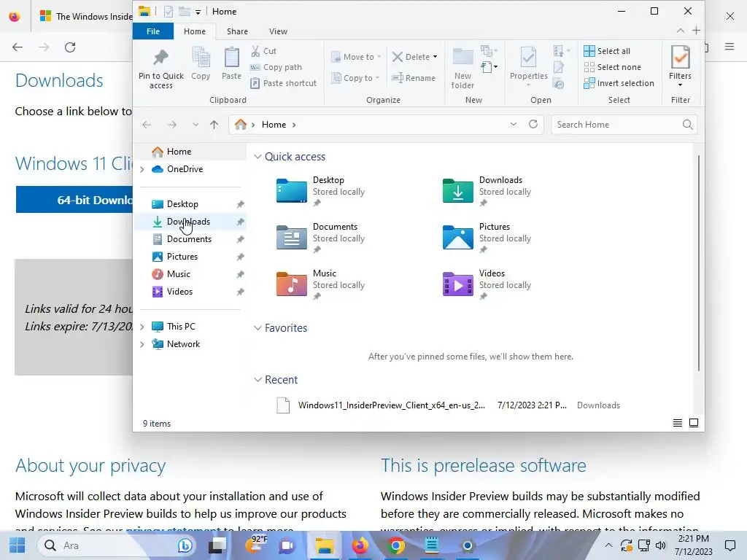
Task: Switch to large icons view in status bar
Action: pos(694,423)
